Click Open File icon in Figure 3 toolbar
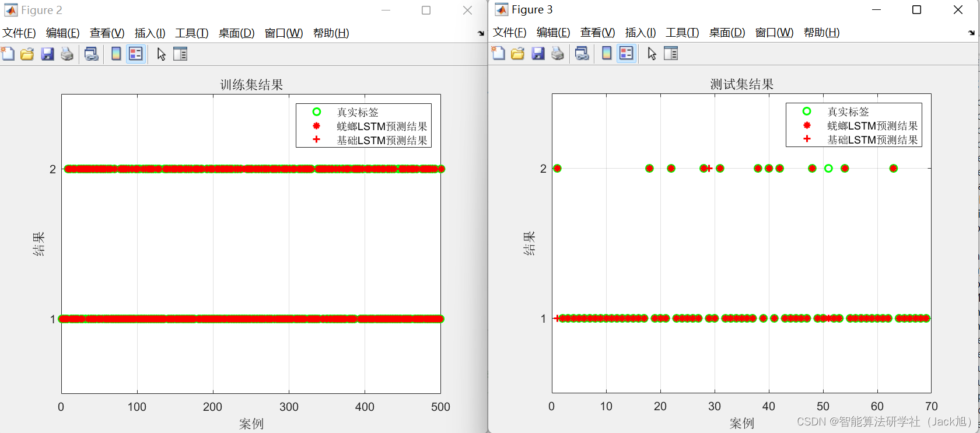 click(x=518, y=54)
